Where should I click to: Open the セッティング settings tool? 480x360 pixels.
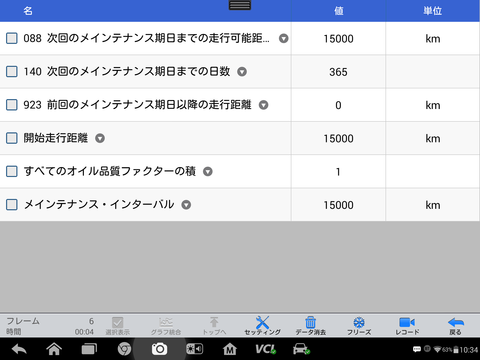(x=262, y=326)
